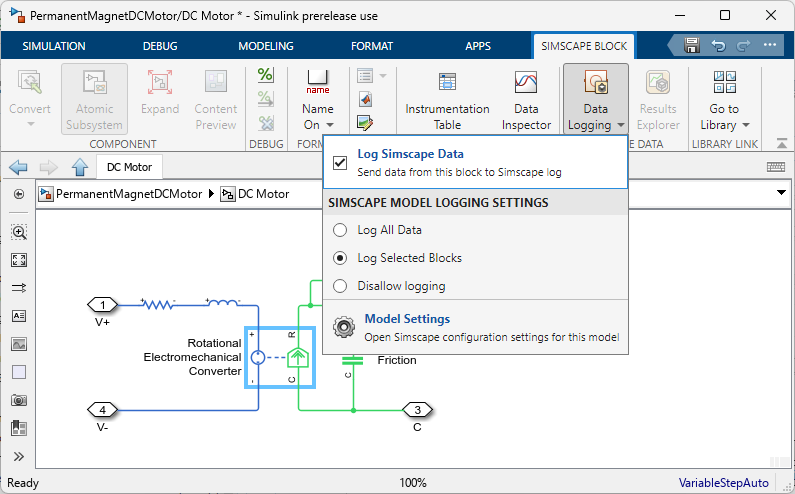Go up to parent with up arrow

[80, 167]
